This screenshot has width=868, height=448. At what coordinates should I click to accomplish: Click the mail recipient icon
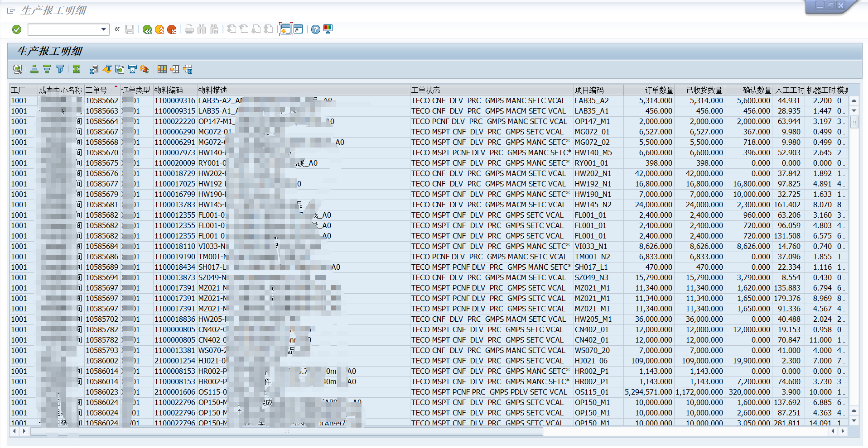(x=132, y=69)
